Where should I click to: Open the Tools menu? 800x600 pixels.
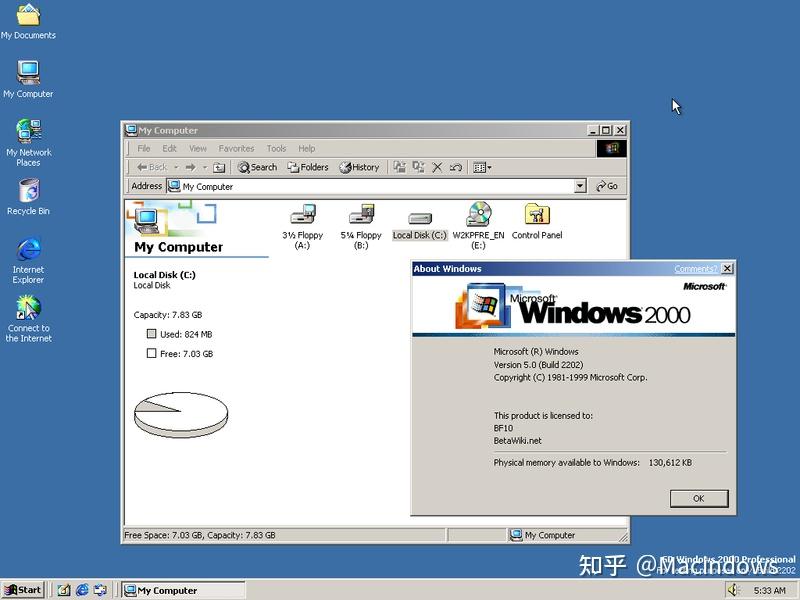point(276,147)
